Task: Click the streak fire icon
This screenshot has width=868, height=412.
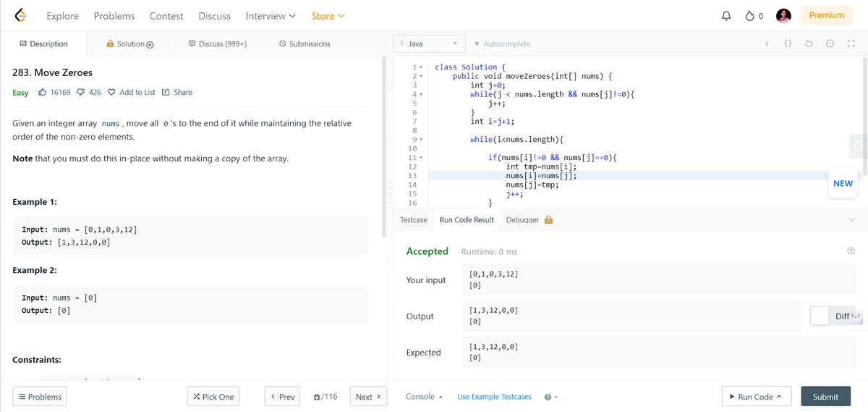Action: point(750,16)
